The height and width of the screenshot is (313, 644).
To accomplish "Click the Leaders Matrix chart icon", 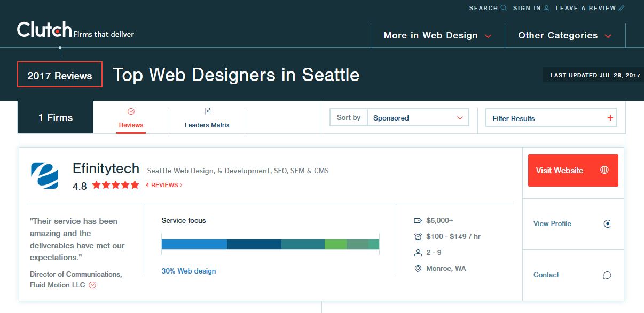I will (x=207, y=111).
